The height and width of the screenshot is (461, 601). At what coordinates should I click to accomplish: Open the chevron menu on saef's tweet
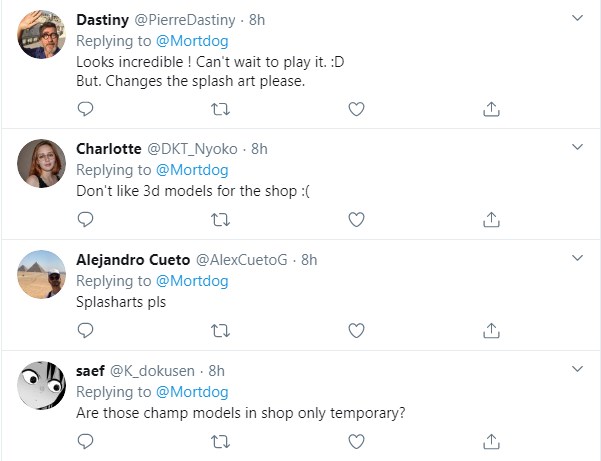point(577,369)
